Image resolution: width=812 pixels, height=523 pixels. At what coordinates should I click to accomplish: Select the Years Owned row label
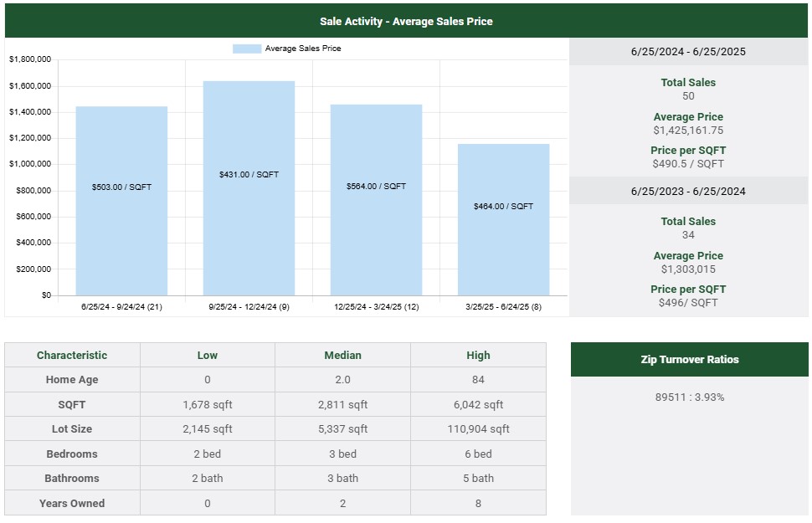72,503
